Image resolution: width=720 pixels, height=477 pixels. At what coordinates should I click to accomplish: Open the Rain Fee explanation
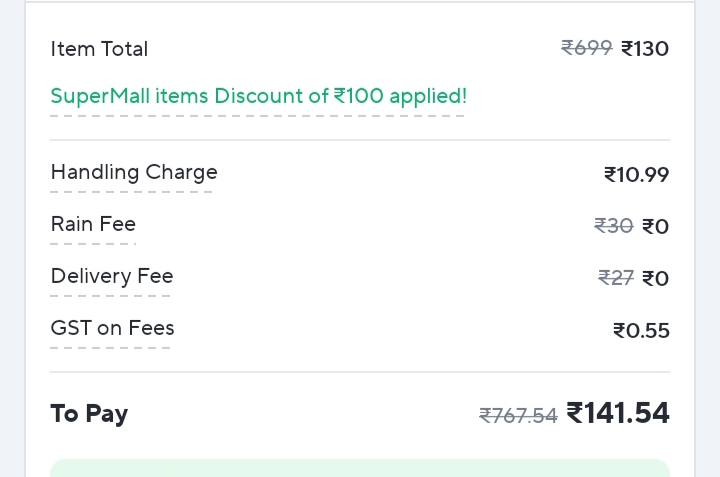click(x=93, y=224)
